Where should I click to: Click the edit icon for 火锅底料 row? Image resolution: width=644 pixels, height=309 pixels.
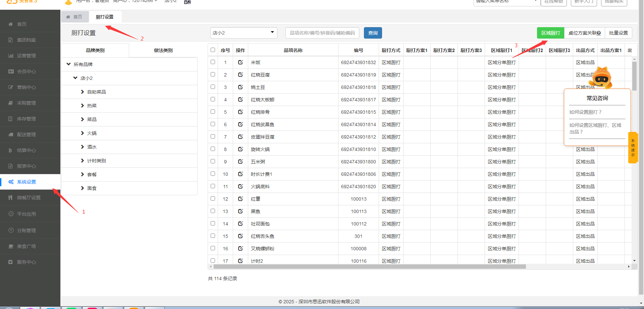tap(240, 186)
